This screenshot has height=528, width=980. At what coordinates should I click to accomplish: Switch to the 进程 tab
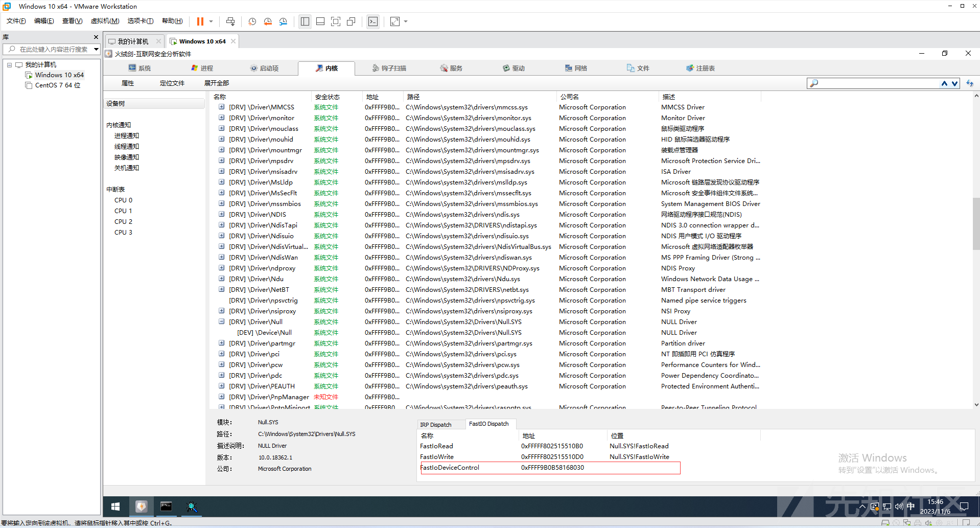coord(202,68)
